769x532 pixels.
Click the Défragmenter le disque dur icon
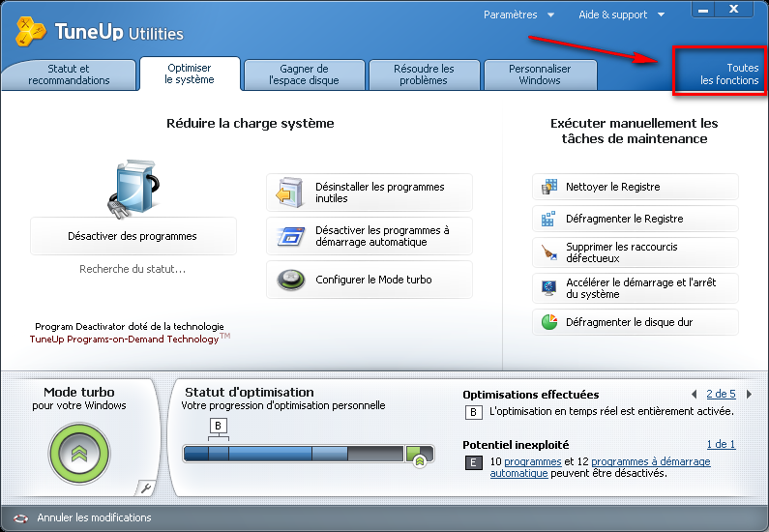coord(549,322)
